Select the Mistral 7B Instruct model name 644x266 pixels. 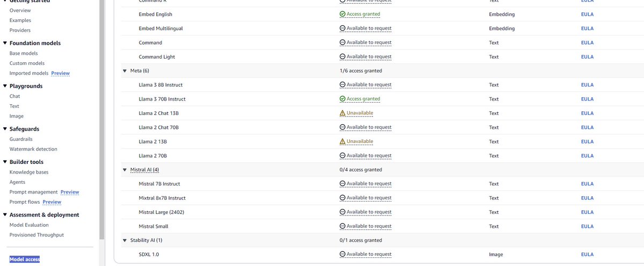point(159,184)
